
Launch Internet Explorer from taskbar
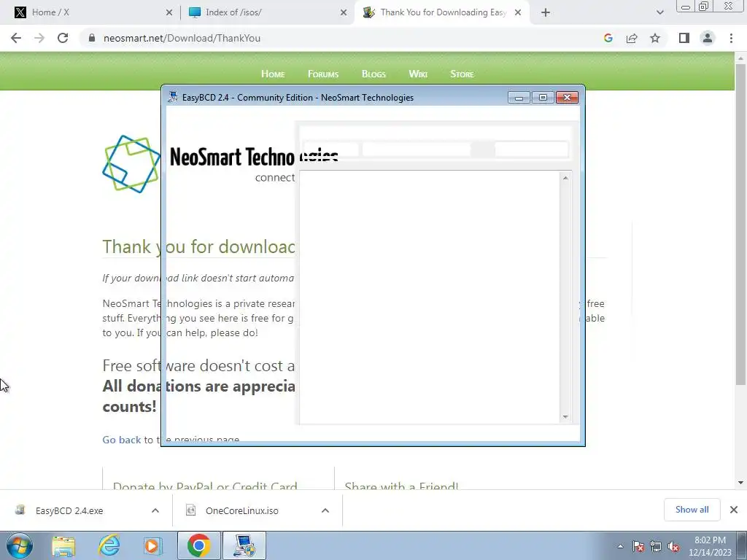[x=109, y=545]
